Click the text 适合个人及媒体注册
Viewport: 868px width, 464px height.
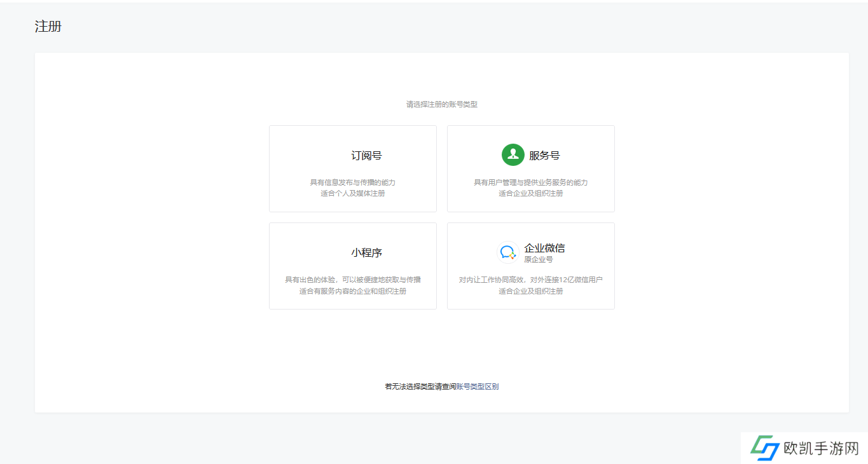pos(353,193)
